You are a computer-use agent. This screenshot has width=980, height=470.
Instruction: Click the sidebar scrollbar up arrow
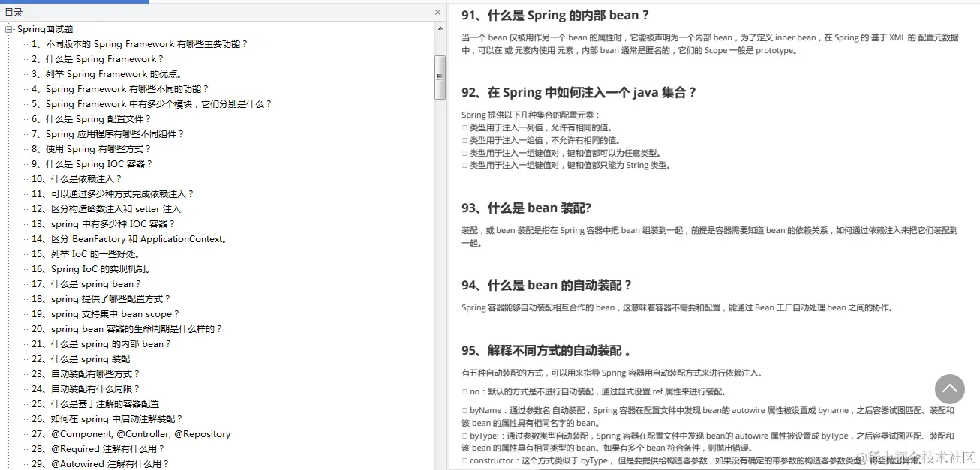coord(439,28)
